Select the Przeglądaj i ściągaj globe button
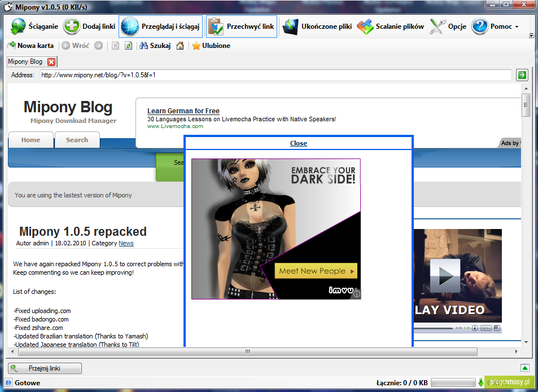The image size is (538, 392). 160,27
